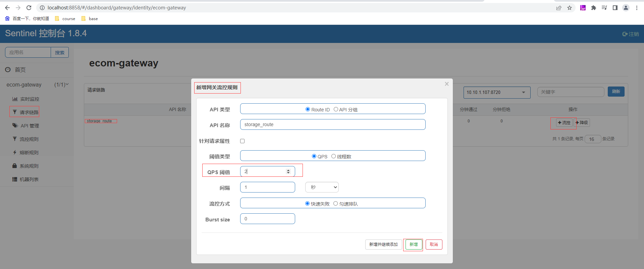Open 请求链路 menu item
The width and height of the screenshot is (644, 269).
point(25,112)
